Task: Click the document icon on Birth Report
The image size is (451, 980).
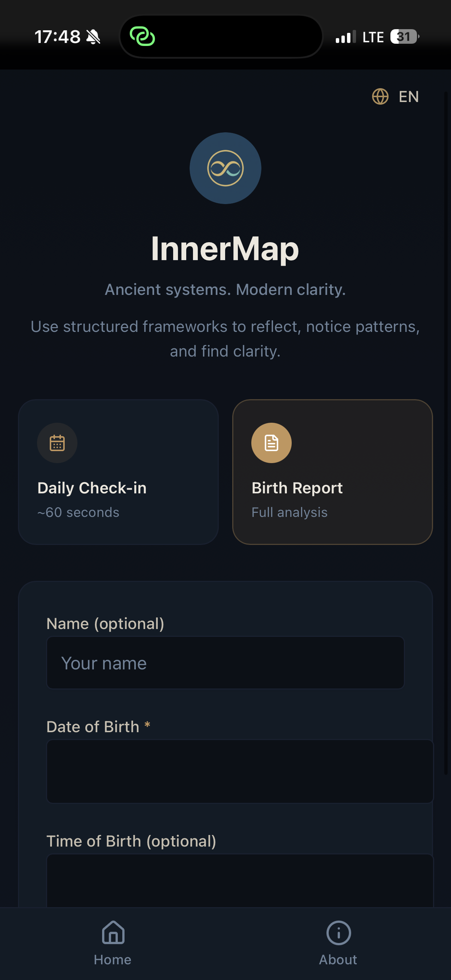Action: [271, 443]
